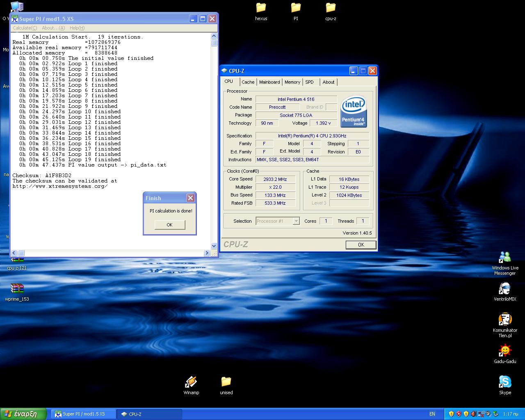Click the red security alert shield in the tray
Image resolution: width=525 pixels, height=420 pixels.
[x=459, y=414]
